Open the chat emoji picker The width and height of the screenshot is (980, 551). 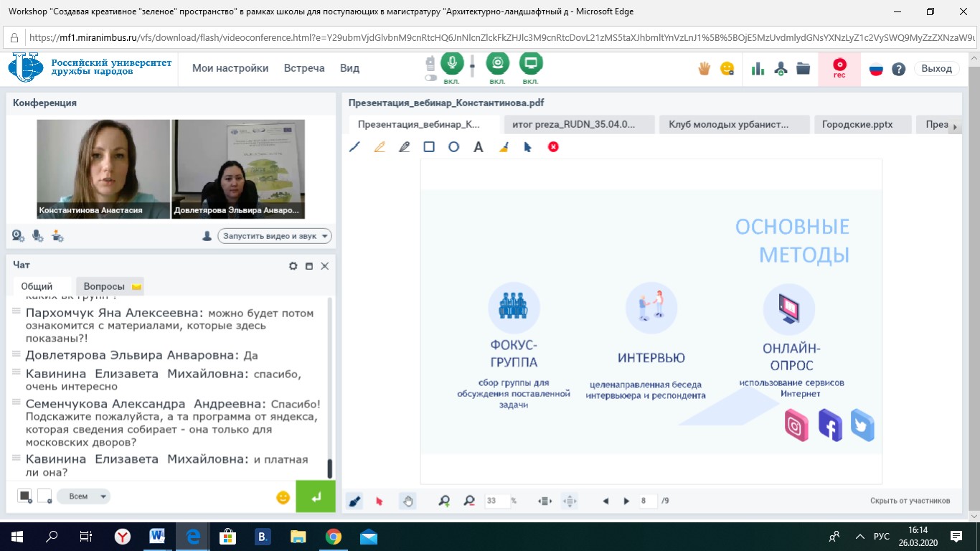coord(283,496)
